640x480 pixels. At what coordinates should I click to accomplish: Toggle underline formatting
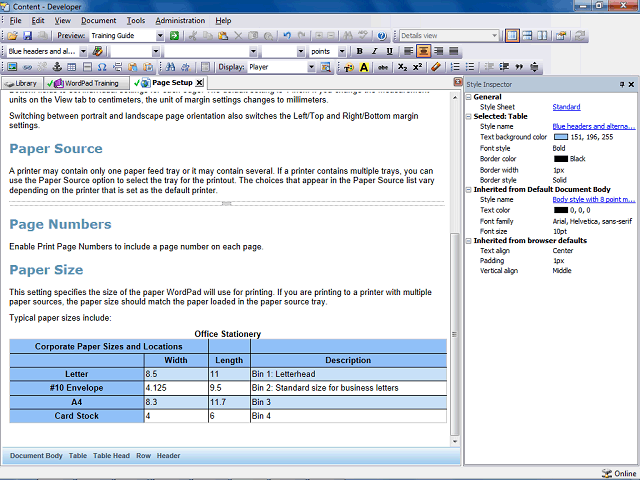tap(389, 51)
